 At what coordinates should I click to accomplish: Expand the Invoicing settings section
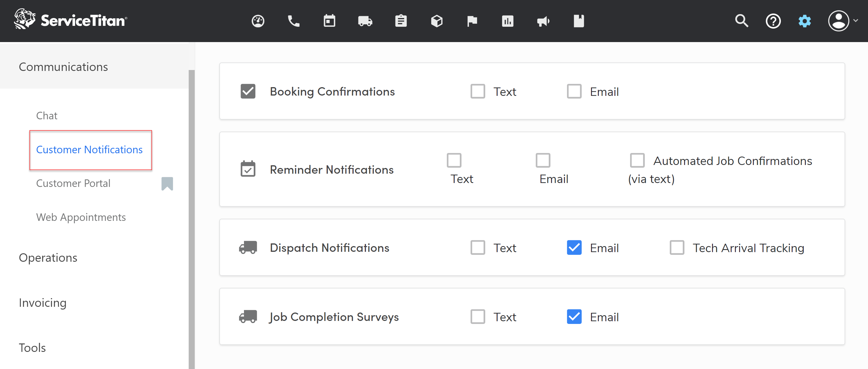(x=42, y=303)
